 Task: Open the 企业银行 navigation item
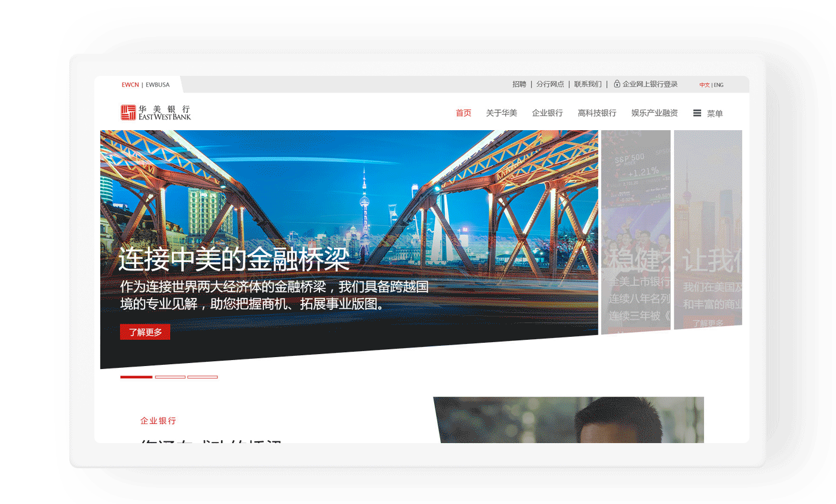[x=547, y=113]
